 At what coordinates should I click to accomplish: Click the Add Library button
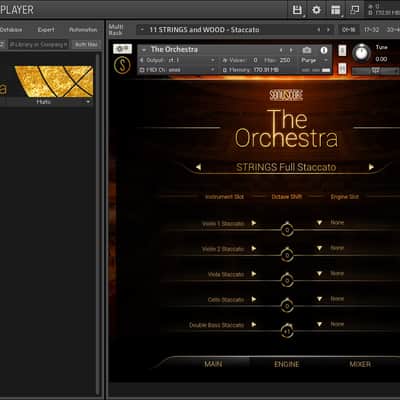[86, 44]
